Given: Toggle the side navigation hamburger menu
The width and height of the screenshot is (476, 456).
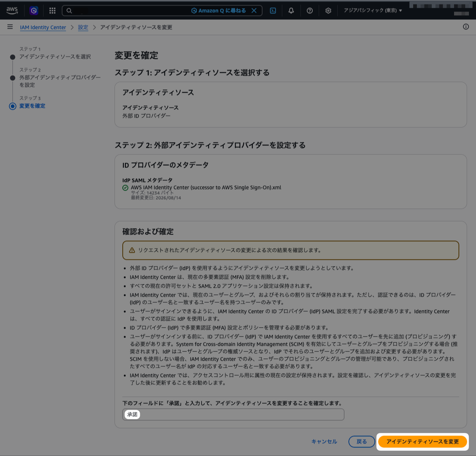Looking at the screenshot, I should [x=10, y=27].
